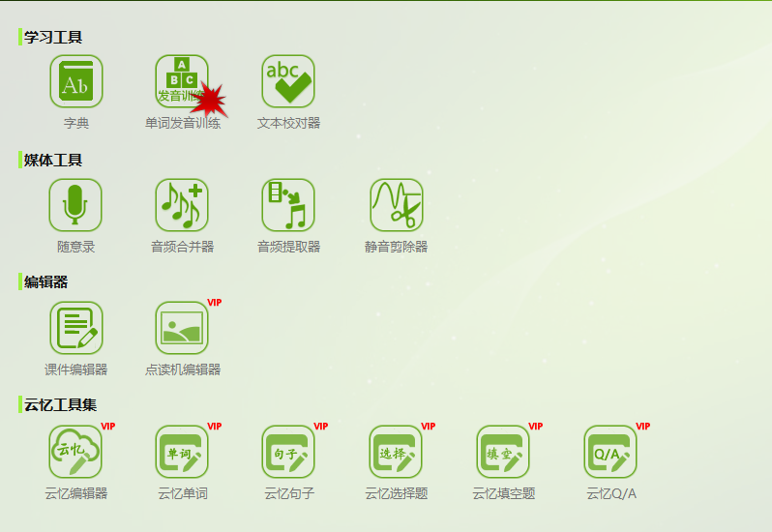Open the 课件编辑器 courseware editor icon
This screenshot has height=532, width=772.
pos(75,328)
